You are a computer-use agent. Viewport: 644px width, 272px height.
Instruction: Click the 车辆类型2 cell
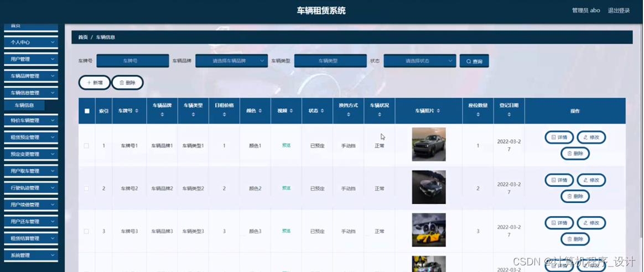(x=193, y=189)
